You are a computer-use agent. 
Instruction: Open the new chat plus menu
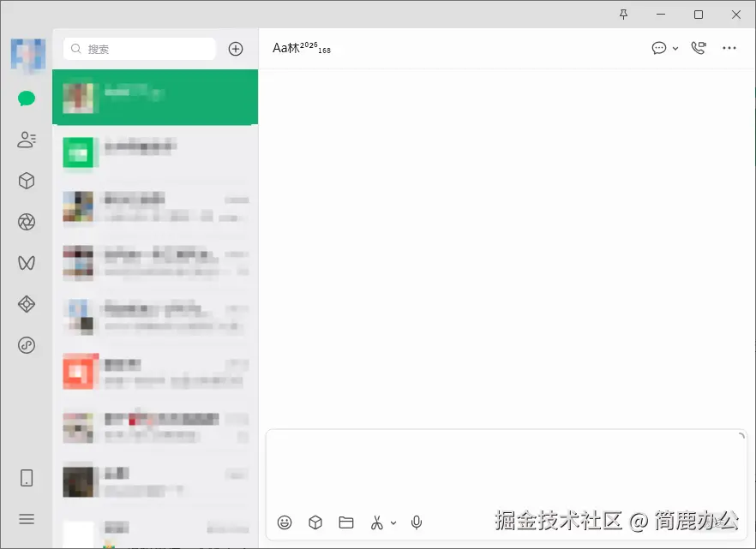coord(236,49)
